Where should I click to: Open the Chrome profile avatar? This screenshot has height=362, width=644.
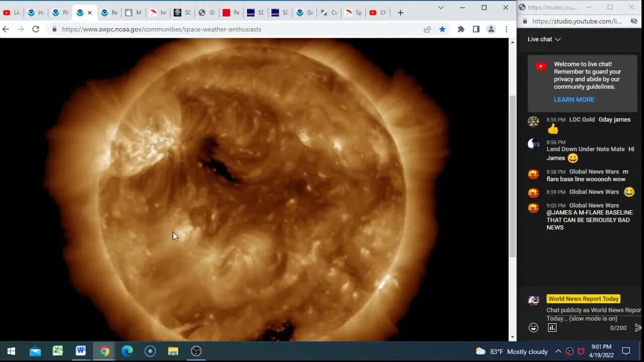[491, 29]
